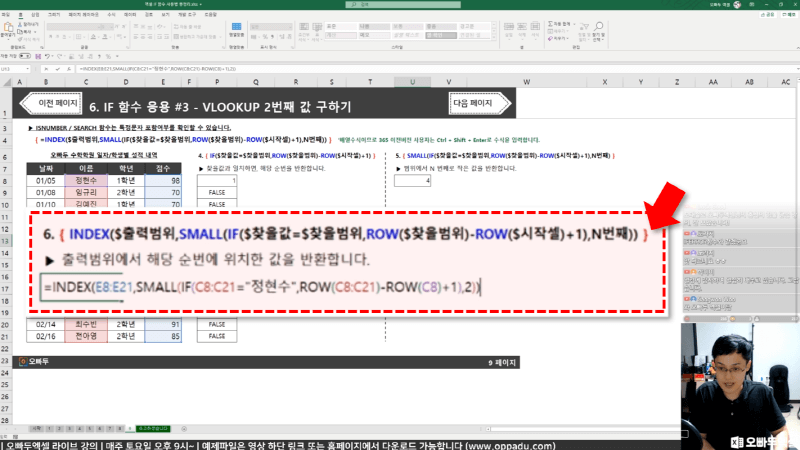
Task: Open the customize quick access toolbar arrow
Action: click(117, 56)
